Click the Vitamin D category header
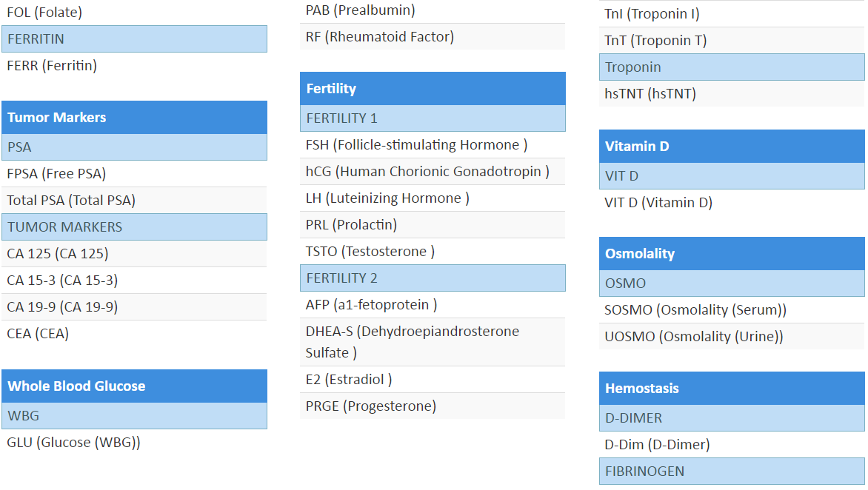868x490 pixels. point(732,147)
